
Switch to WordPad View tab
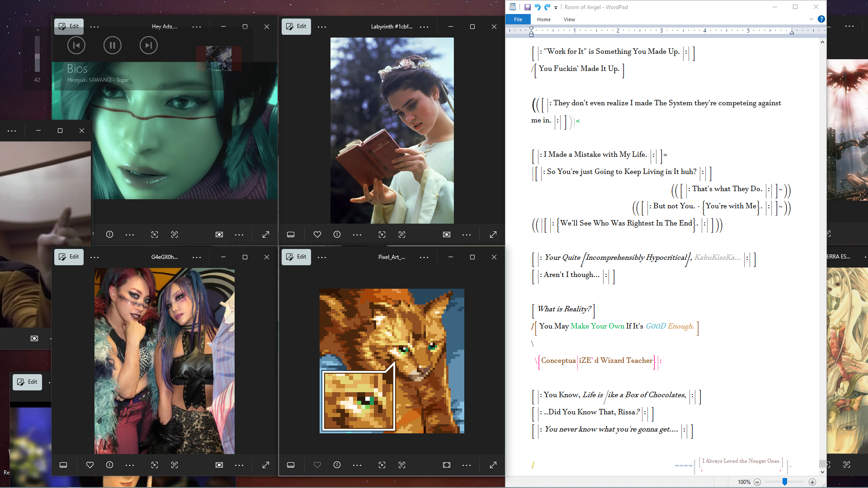569,19
